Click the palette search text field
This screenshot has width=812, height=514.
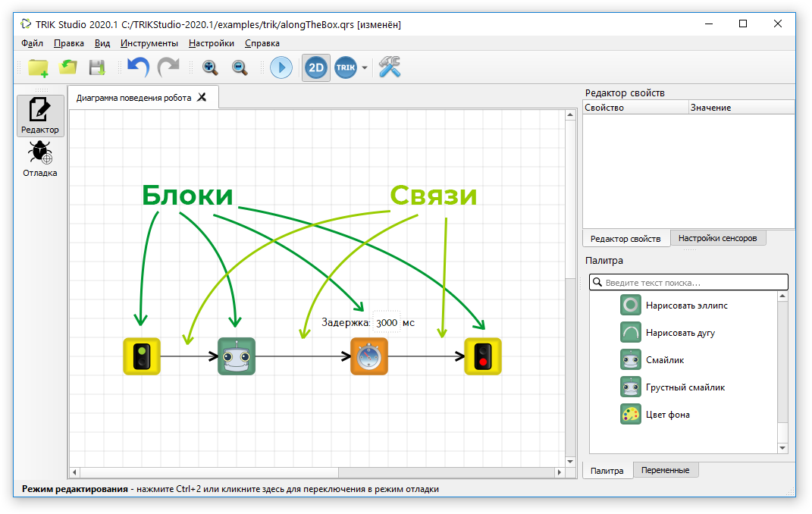click(x=688, y=283)
